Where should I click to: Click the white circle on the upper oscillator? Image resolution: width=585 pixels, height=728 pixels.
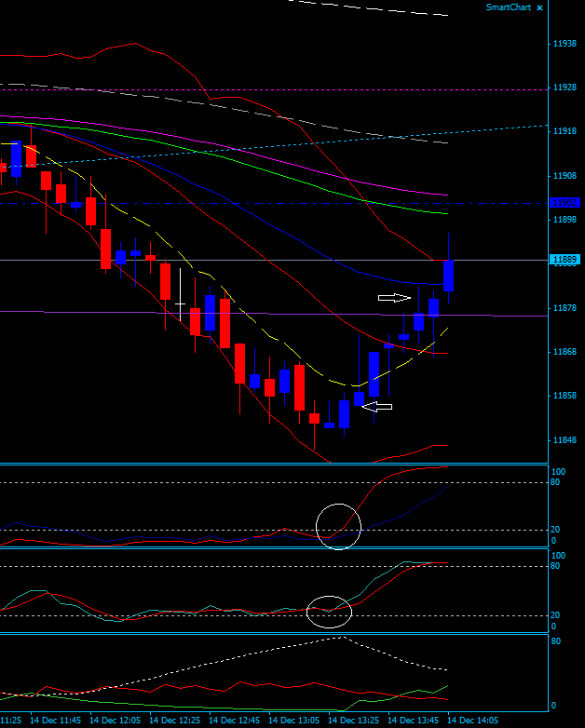click(x=337, y=526)
